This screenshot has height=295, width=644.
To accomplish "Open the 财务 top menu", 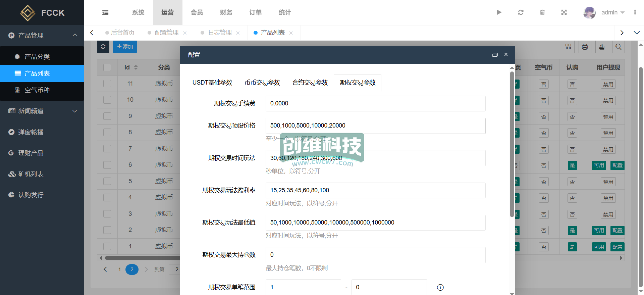I will click(x=226, y=12).
